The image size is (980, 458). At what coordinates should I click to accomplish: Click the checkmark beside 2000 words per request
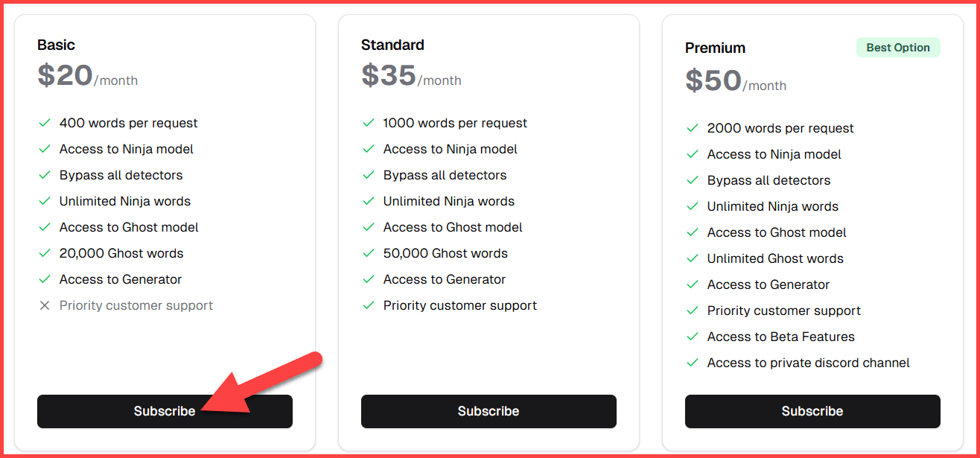(x=693, y=128)
